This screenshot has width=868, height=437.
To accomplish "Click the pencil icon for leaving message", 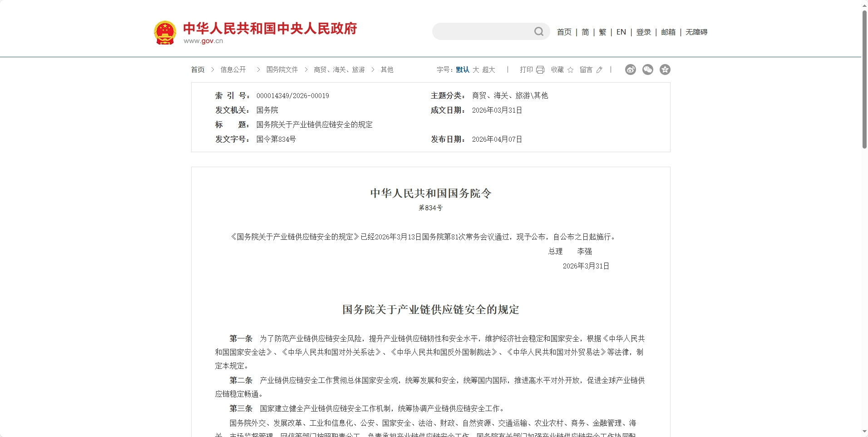I will (599, 70).
